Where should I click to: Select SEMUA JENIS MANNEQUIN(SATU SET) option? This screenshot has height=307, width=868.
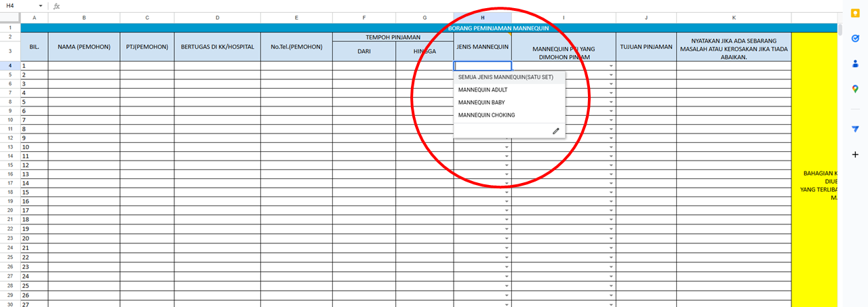(x=505, y=77)
